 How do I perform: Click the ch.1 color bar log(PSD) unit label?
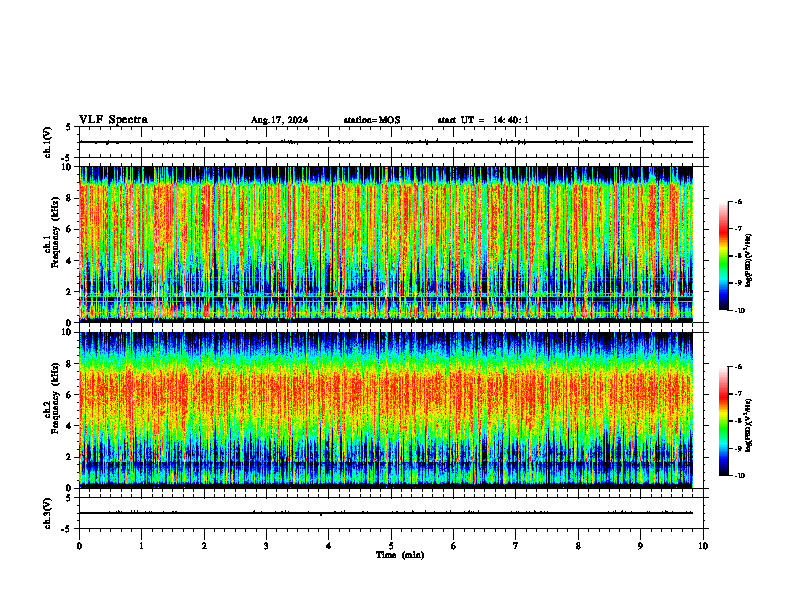749,261
